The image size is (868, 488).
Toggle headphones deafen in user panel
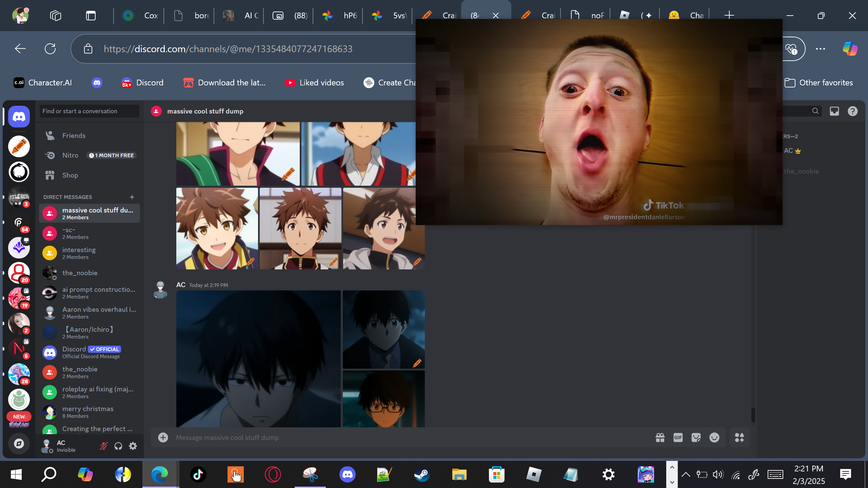click(x=118, y=446)
